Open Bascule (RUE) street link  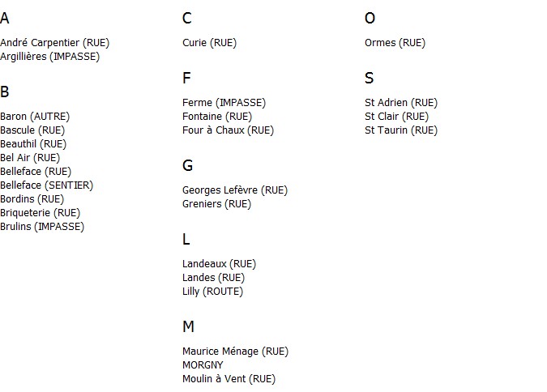32,130
